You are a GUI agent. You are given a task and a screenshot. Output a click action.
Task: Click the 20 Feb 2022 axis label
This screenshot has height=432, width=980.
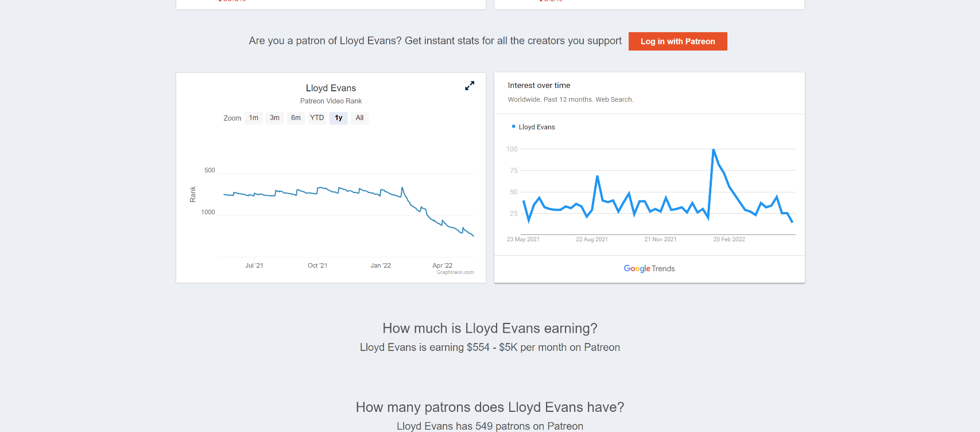pos(729,239)
